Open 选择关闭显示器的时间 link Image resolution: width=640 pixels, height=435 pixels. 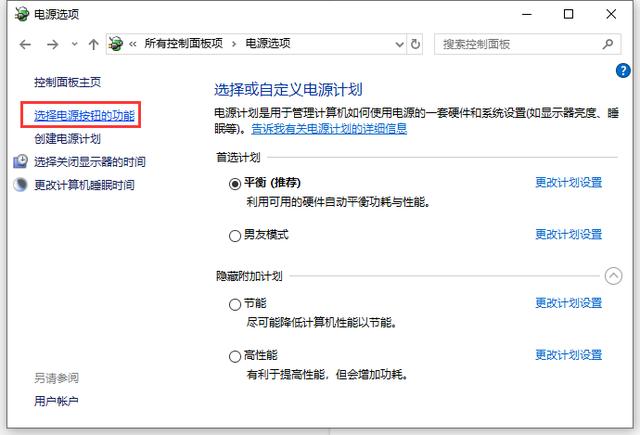pyautogui.click(x=90, y=162)
